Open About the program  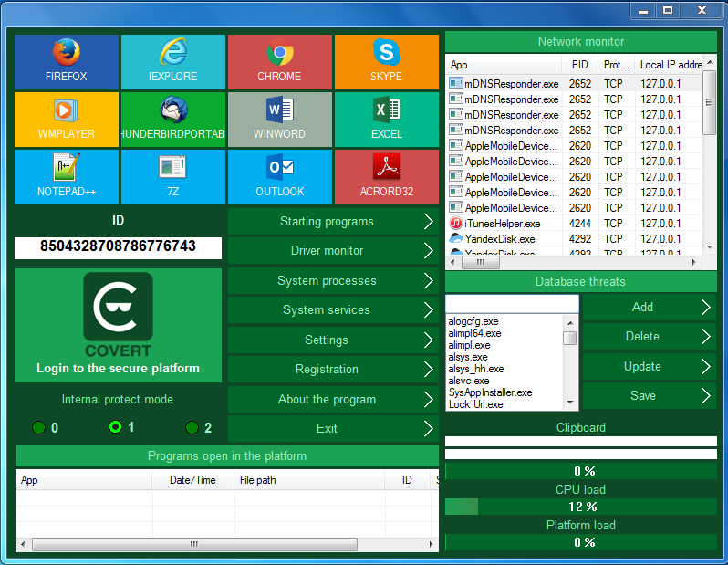333,400
